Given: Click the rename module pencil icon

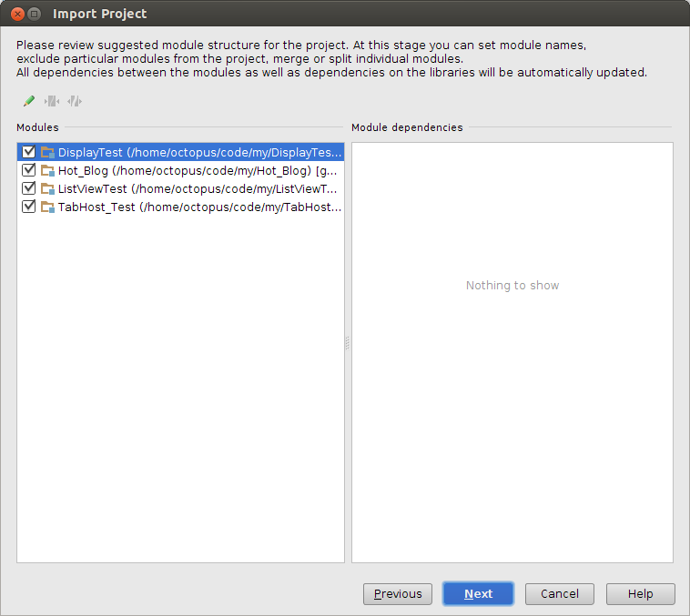Looking at the screenshot, I should [29, 101].
